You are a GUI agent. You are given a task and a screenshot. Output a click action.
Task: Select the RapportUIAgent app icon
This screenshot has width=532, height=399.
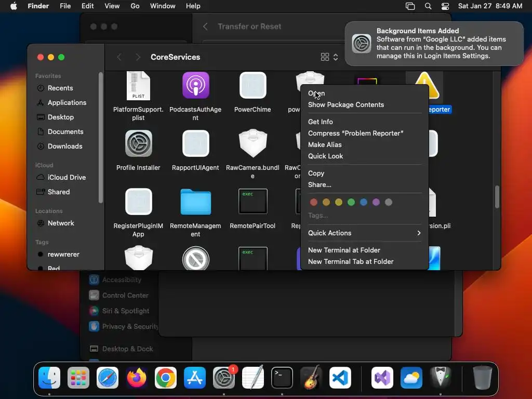pyautogui.click(x=195, y=143)
